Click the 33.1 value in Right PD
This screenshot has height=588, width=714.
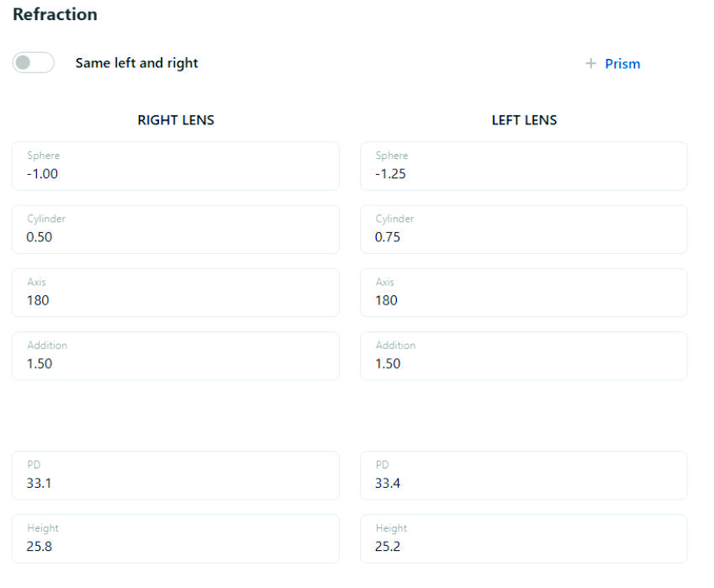(40, 484)
